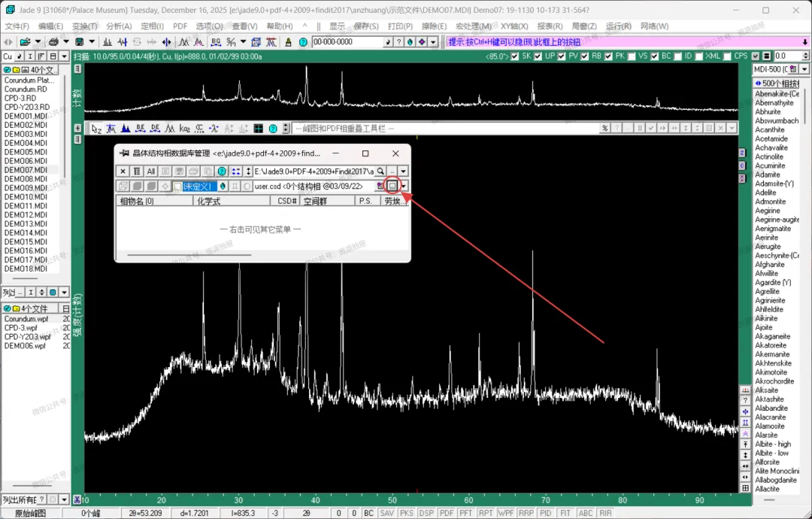Toggle the UP checkbox

538,56
